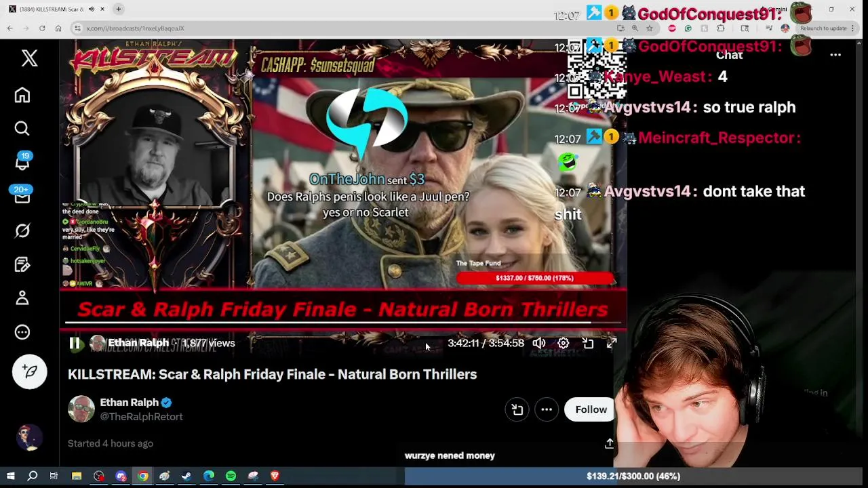This screenshot has height=488, width=868.
Task: Open the Explore search icon in sidebar
Action: pos(22,129)
